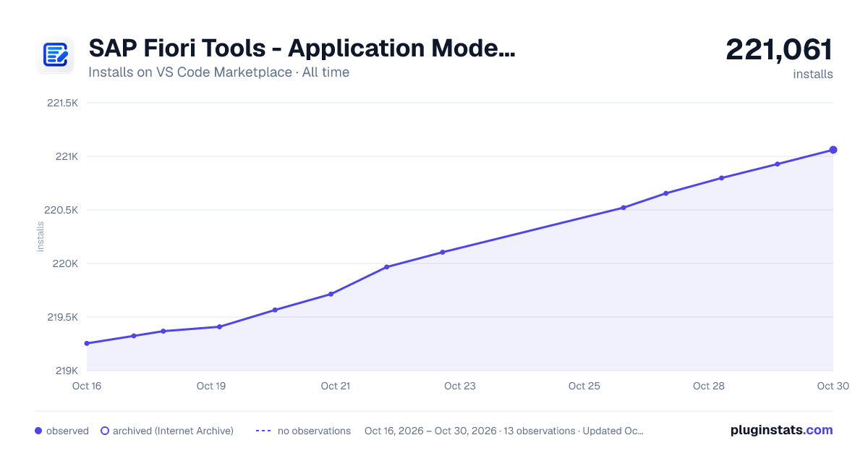This screenshot has width=868, height=456.
Task: Click the chart title SAP Fiori Tools
Action: coord(302,48)
